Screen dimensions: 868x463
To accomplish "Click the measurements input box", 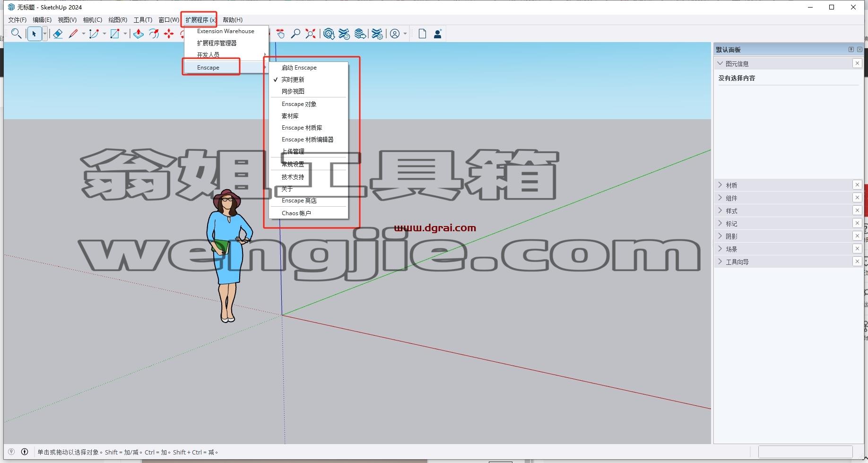I will click(x=805, y=452).
